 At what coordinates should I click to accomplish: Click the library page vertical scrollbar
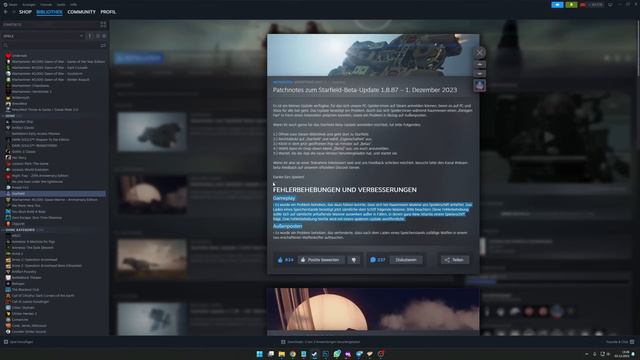(638, 47)
